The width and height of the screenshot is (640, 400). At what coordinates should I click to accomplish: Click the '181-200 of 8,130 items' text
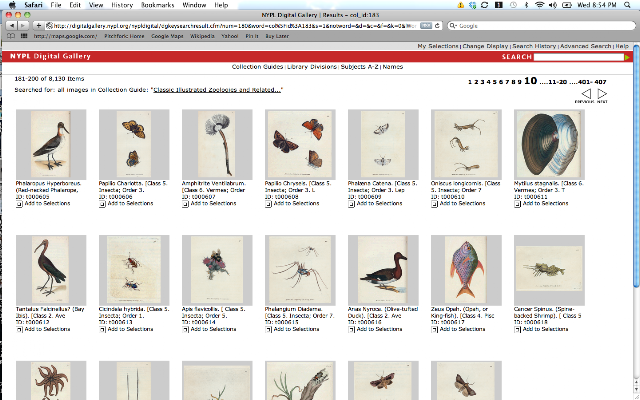[x=49, y=79]
